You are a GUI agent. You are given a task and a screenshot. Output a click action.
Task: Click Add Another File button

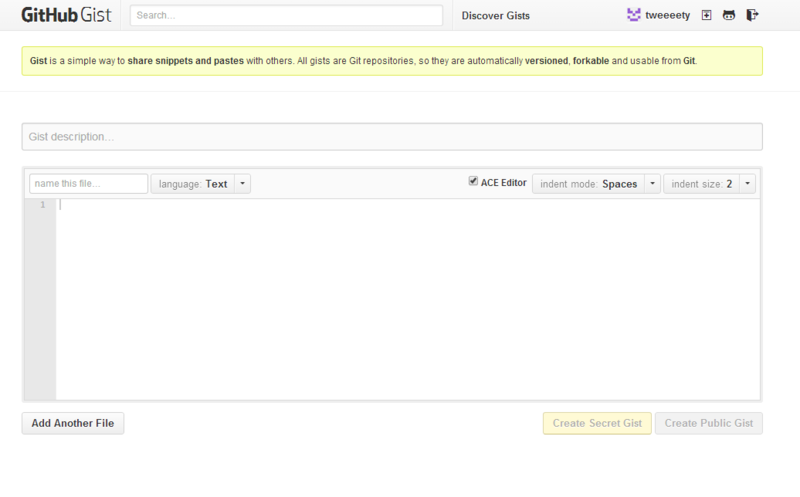click(72, 423)
